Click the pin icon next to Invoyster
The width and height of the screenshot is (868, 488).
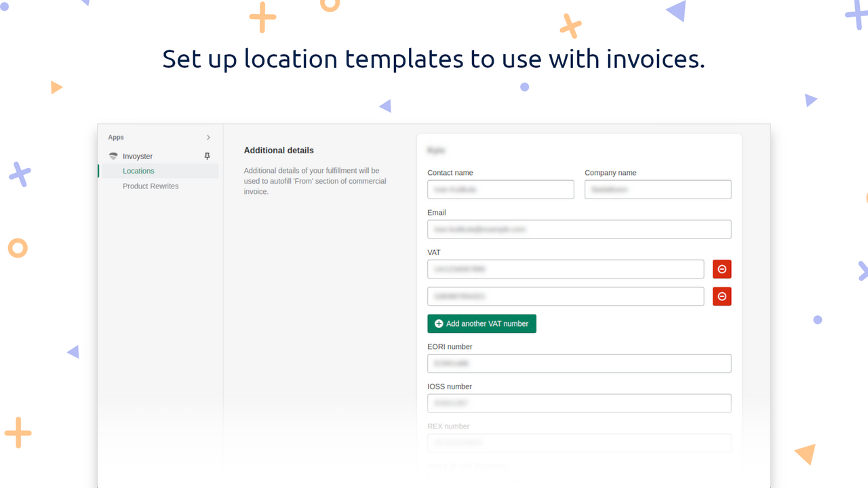[x=208, y=156]
